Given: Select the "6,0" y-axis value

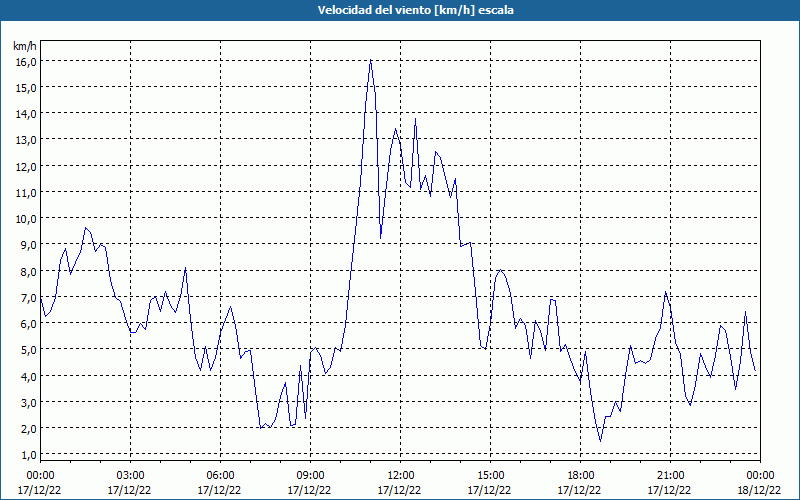Looking at the screenshot, I should coord(28,323).
